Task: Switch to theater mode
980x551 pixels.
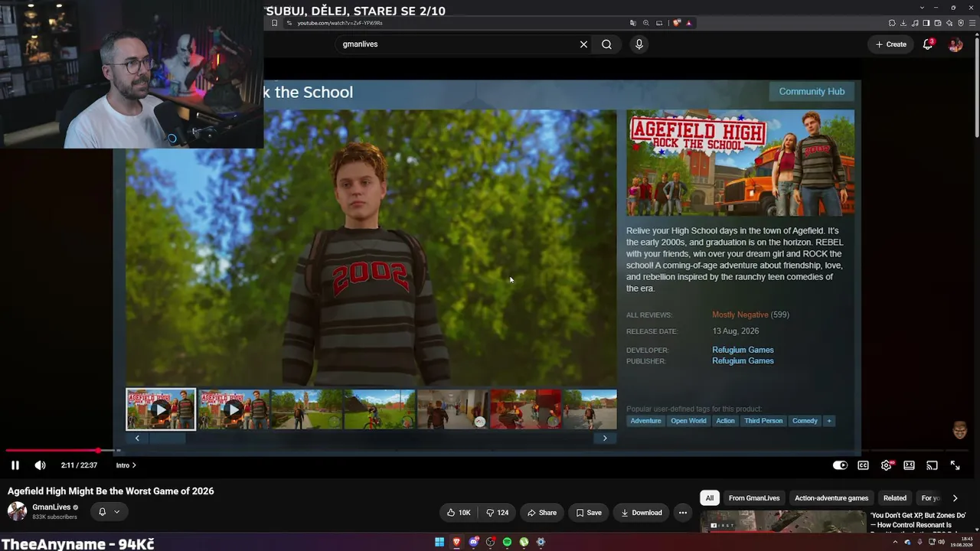Action: pyautogui.click(x=909, y=465)
